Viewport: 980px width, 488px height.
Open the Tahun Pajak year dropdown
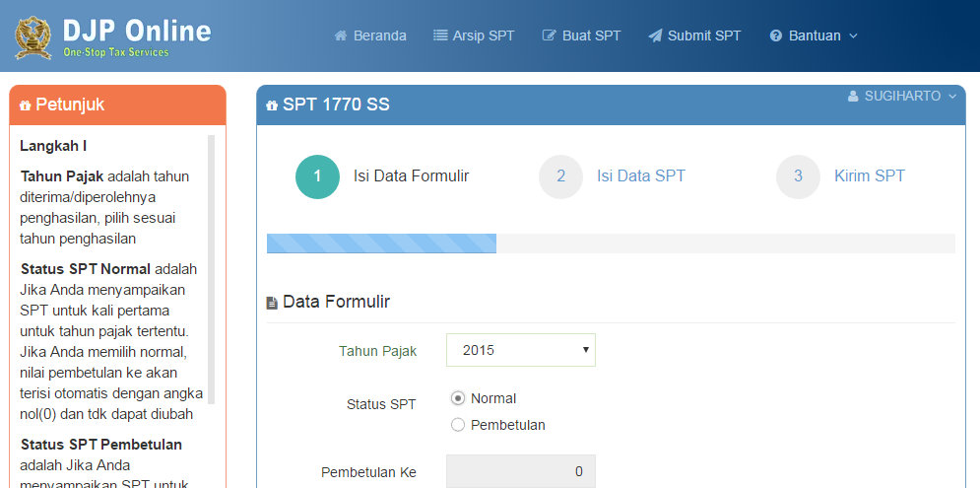click(x=521, y=350)
